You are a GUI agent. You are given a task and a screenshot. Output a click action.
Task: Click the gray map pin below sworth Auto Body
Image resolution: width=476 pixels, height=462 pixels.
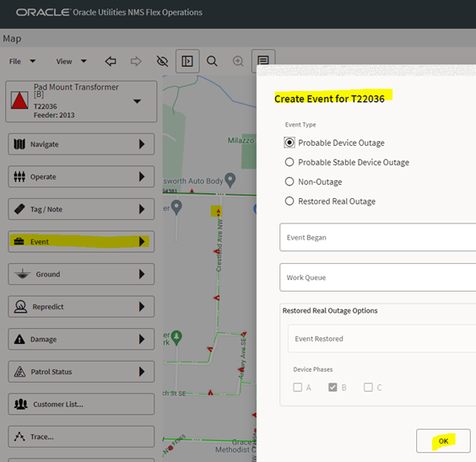176,207
